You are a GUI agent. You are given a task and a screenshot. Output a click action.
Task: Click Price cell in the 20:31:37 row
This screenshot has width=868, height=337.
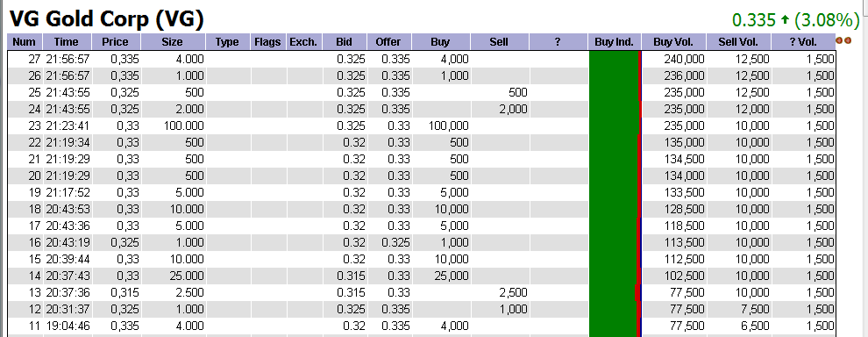(x=125, y=309)
